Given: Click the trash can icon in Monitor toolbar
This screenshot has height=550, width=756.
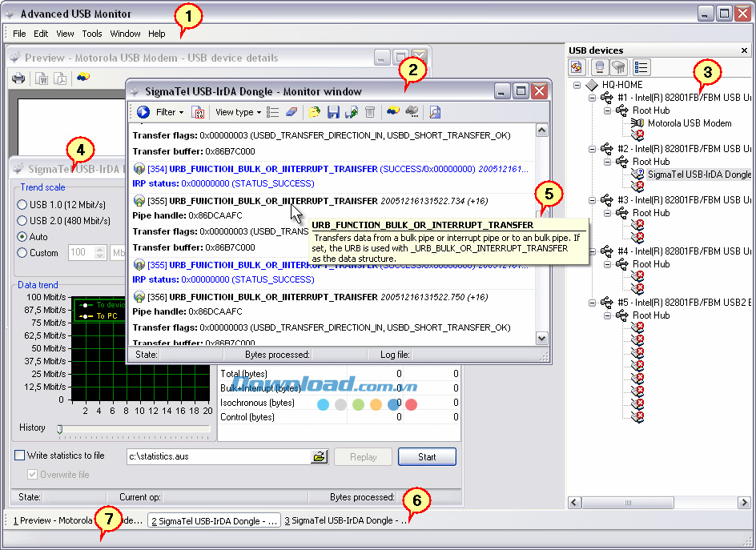Looking at the screenshot, I should [x=370, y=112].
